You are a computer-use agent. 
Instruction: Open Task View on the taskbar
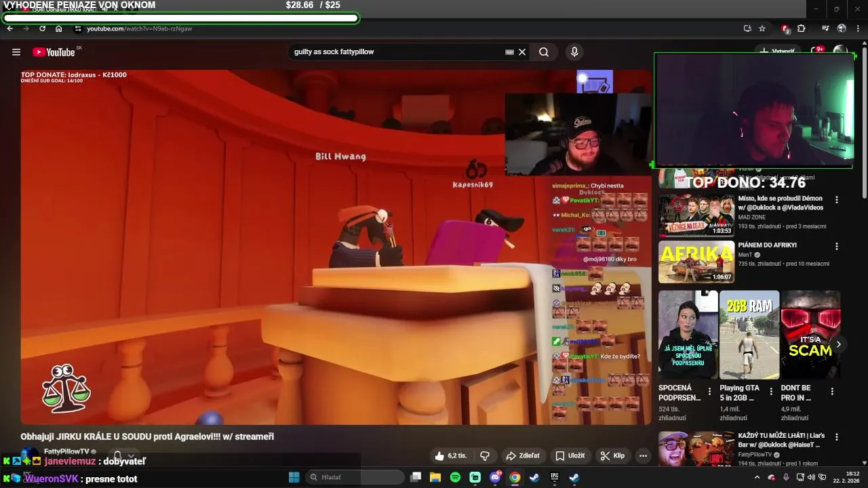(416, 477)
